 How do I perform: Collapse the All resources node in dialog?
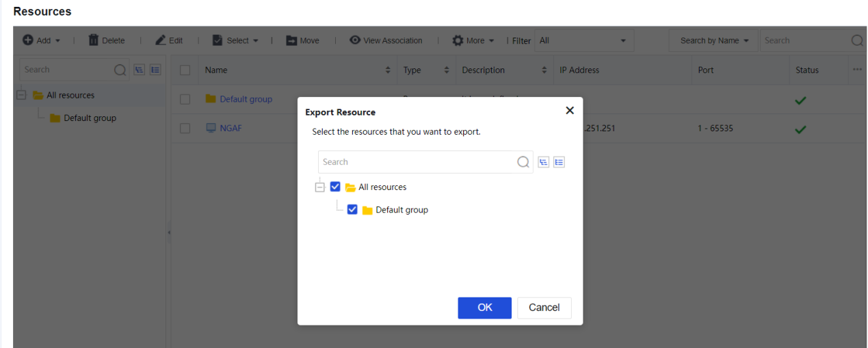tap(319, 187)
